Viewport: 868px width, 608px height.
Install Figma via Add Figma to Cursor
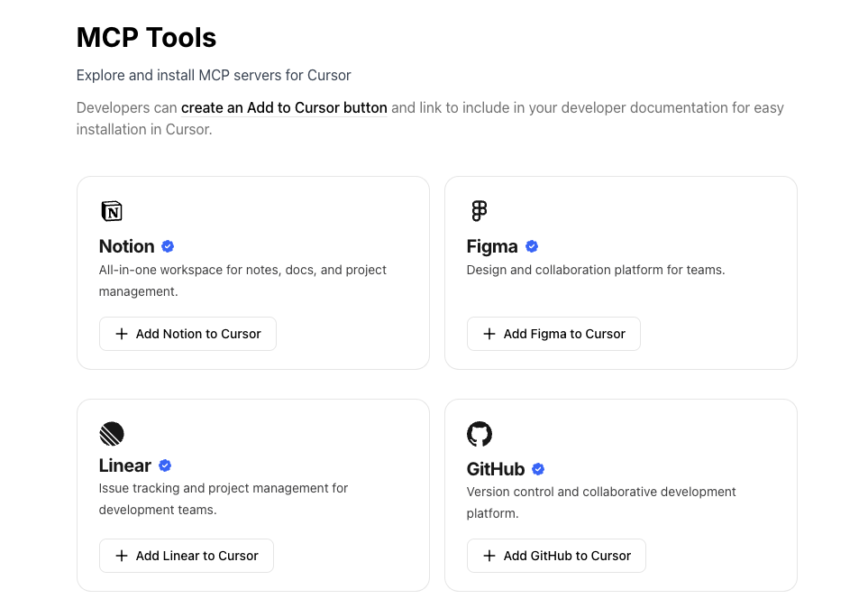(x=553, y=334)
